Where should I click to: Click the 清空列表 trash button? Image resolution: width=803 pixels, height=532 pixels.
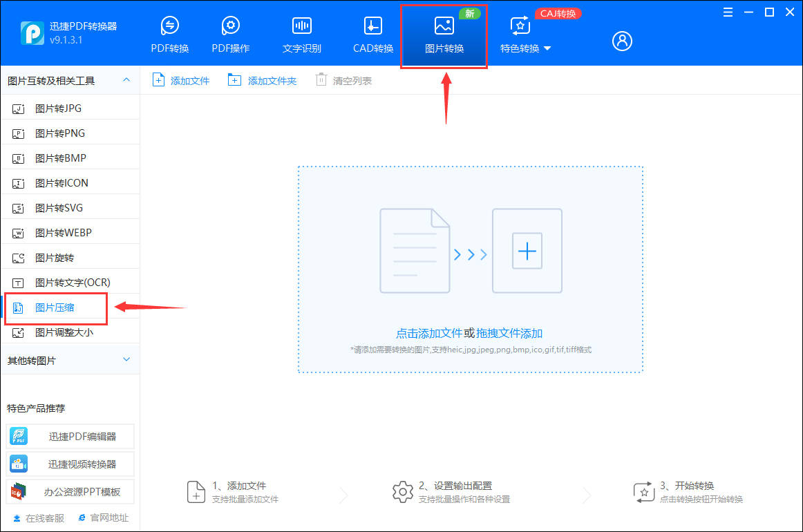343,80
